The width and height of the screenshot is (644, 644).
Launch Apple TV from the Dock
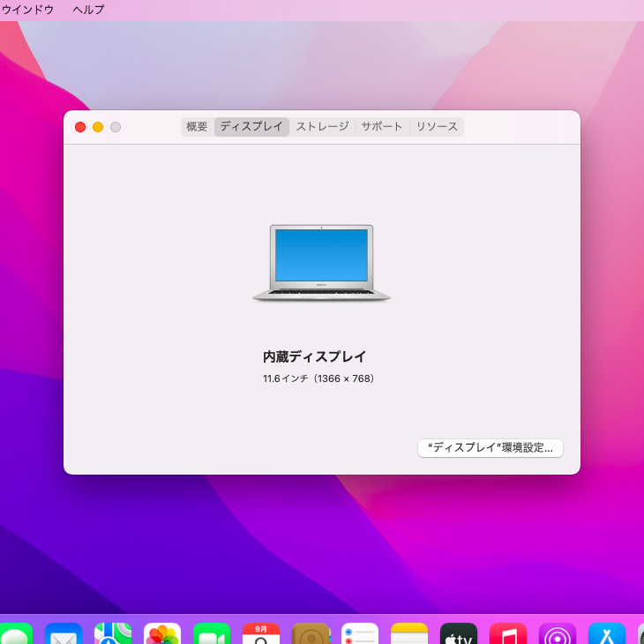click(459, 633)
